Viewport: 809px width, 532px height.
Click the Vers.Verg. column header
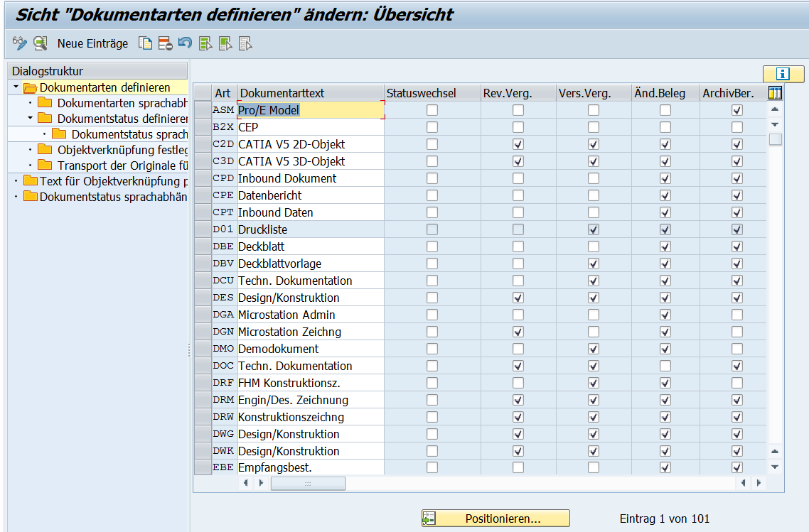point(594,93)
